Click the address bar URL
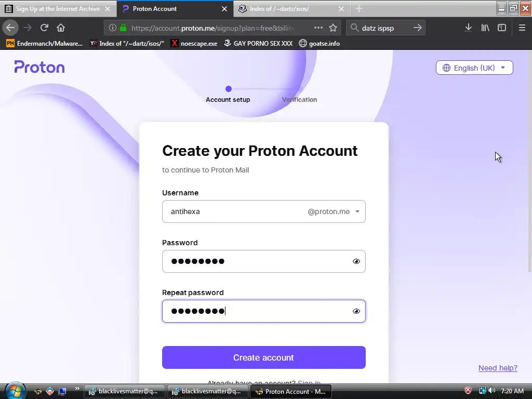The width and height of the screenshot is (532, 399). (x=212, y=28)
